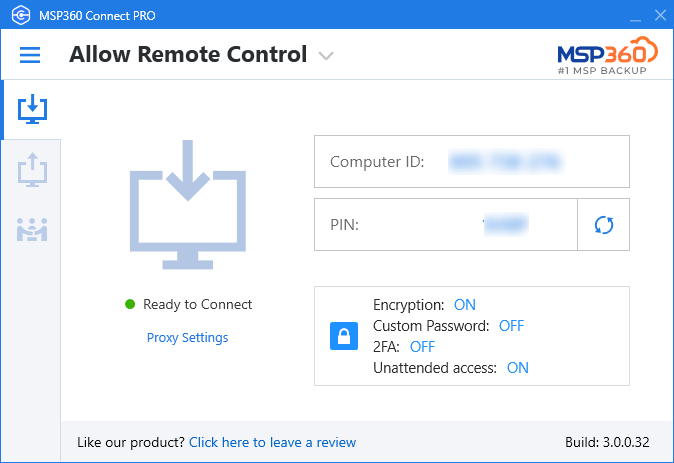Open the meeting sidebar icon
Screen dimensions: 674x463
(x=32, y=230)
